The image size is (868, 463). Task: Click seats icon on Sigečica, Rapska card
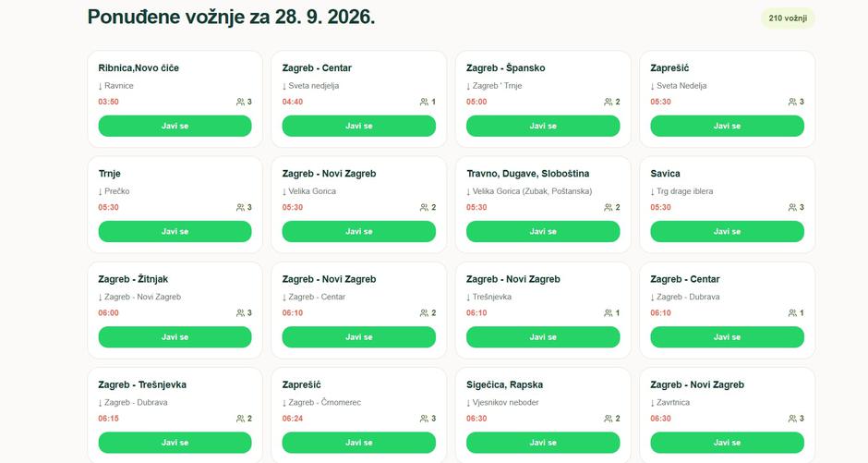click(609, 419)
